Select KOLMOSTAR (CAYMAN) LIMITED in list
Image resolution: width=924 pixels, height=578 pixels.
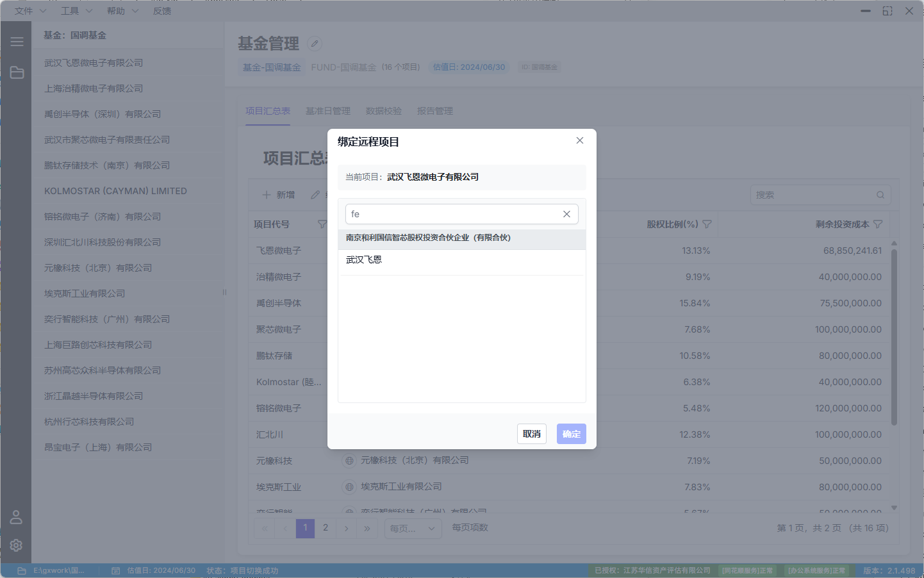[x=128, y=191]
